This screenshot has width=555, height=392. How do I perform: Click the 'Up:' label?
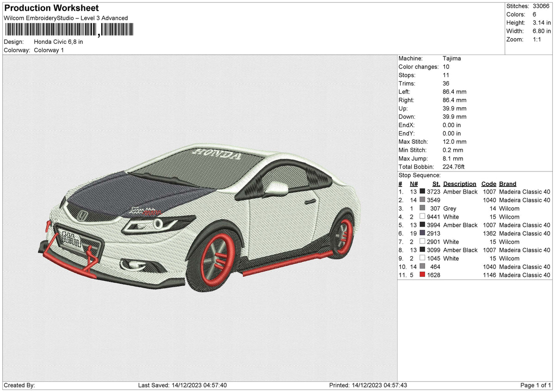pos(403,109)
